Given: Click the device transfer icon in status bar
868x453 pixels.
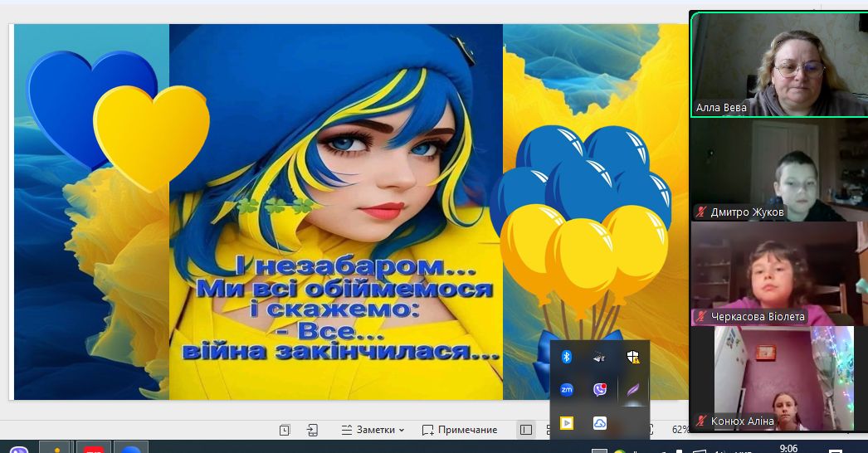Looking at the screenshot, I should (x=312, y=430).
